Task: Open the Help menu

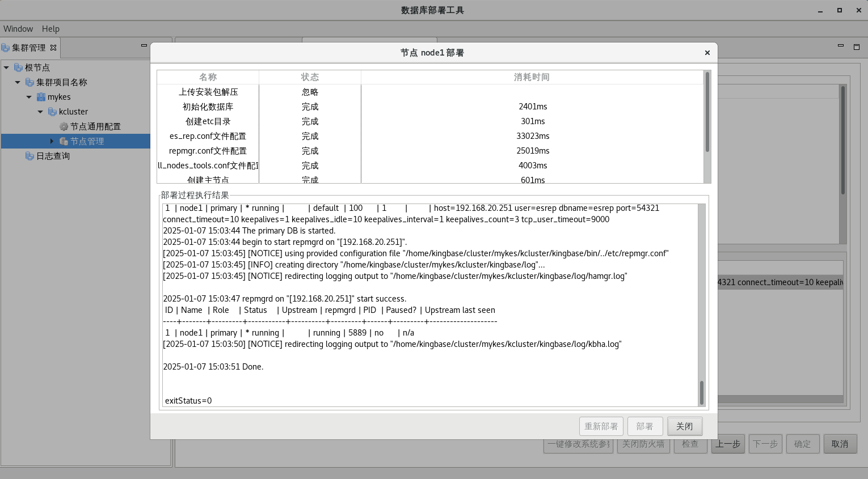Action: pyautogui.click(x=50, y=28)
